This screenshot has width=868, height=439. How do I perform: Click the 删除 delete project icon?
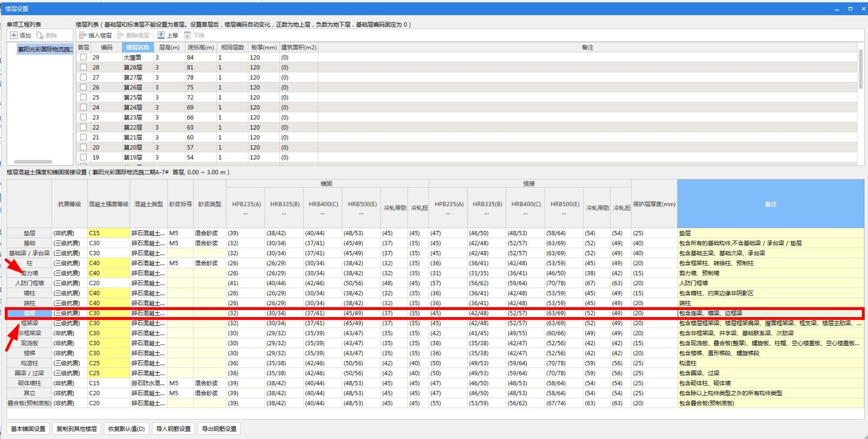click(x=40, y=35)
